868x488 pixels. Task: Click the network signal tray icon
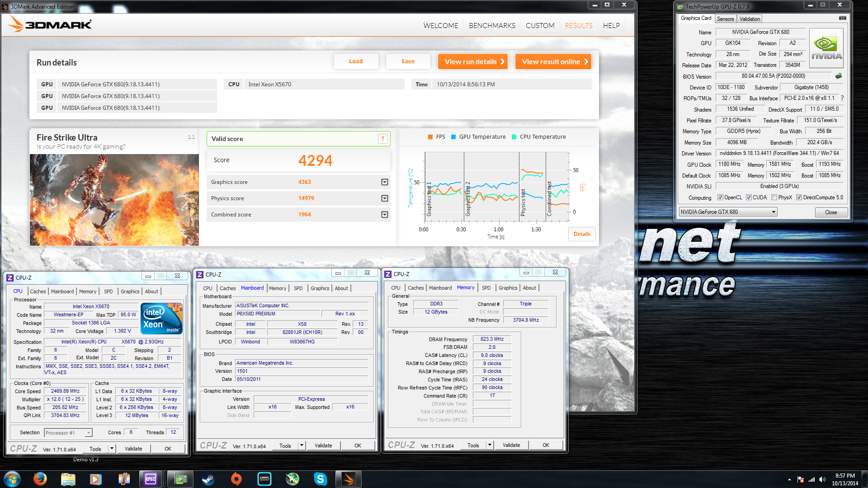point(811,479)
